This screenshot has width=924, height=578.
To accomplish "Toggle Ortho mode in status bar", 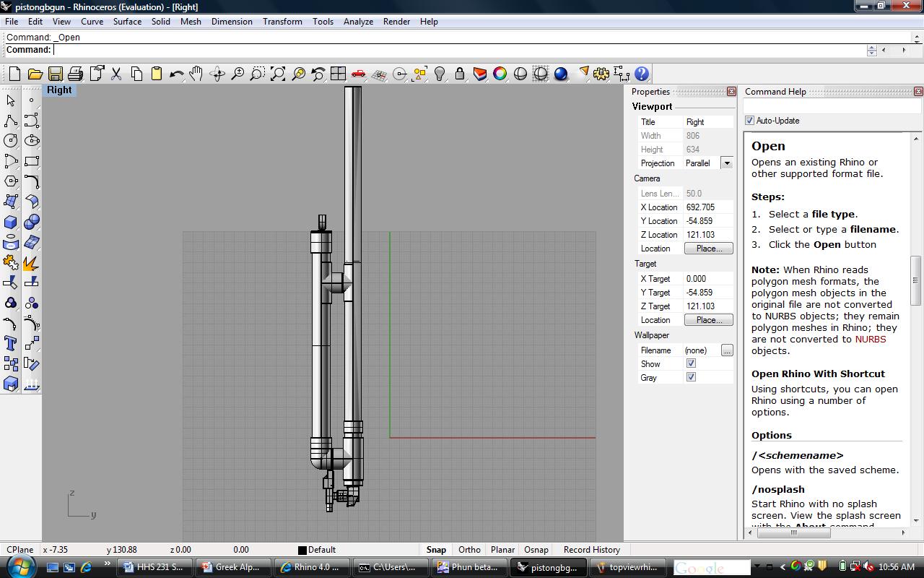I will [469, 550].
